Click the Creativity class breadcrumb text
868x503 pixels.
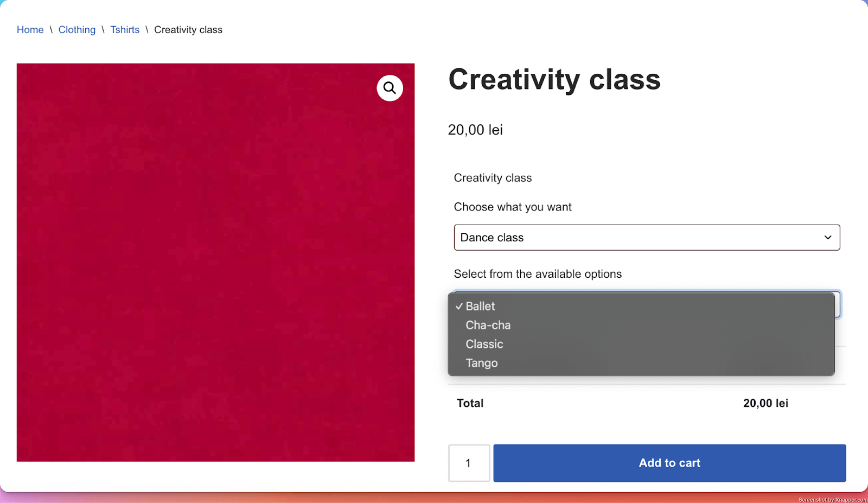[188, 30]
